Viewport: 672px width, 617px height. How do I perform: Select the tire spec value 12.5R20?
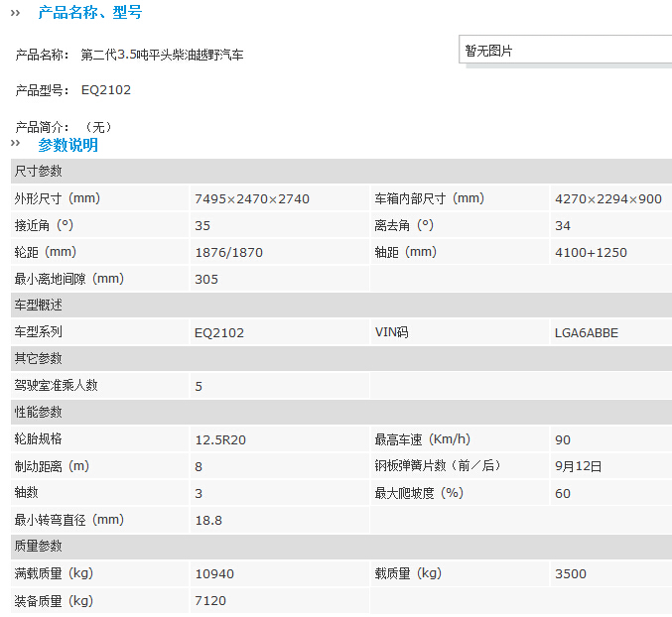(x=220, y=439)
